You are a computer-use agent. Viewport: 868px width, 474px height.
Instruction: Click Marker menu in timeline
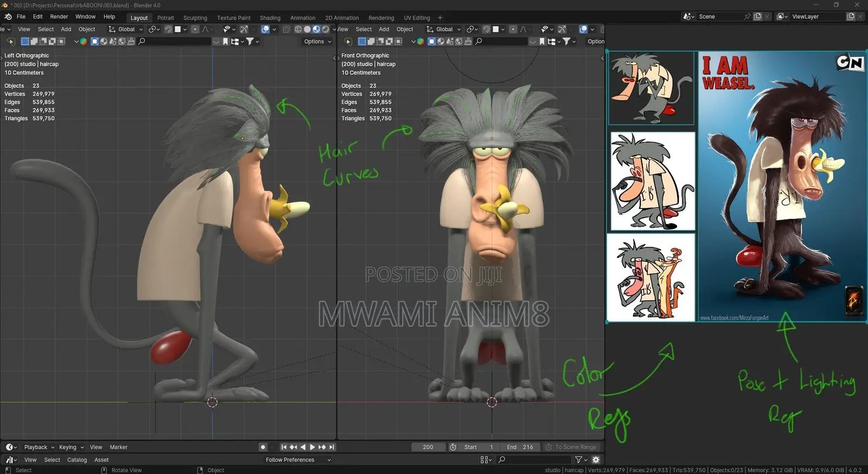pos(119,447)
